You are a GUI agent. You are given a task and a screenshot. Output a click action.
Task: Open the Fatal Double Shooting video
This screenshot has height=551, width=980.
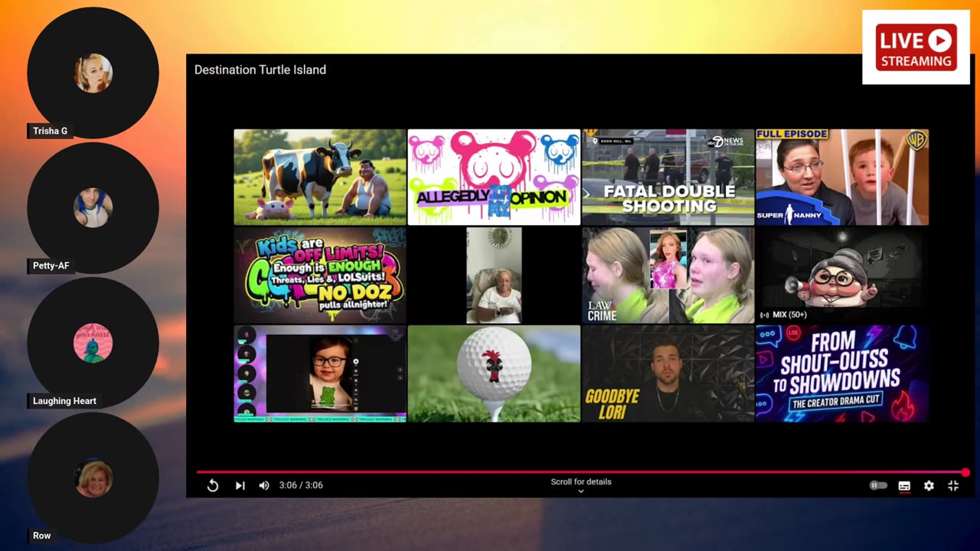click(x=668, y=177)
